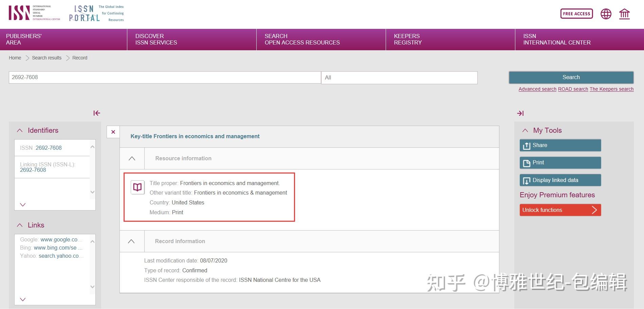Collapse the Resource information section

pyautogui.click(x=132, y=158)
